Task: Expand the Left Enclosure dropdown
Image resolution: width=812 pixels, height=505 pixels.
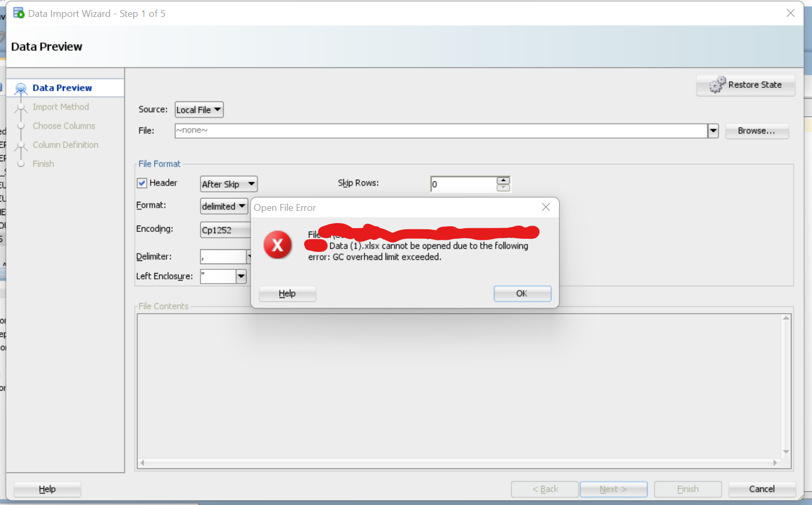Action: coord(241,276)
